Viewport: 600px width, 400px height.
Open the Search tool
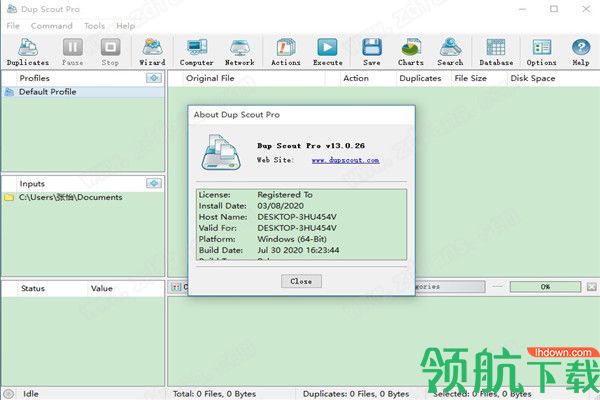(x=450, y=52)
